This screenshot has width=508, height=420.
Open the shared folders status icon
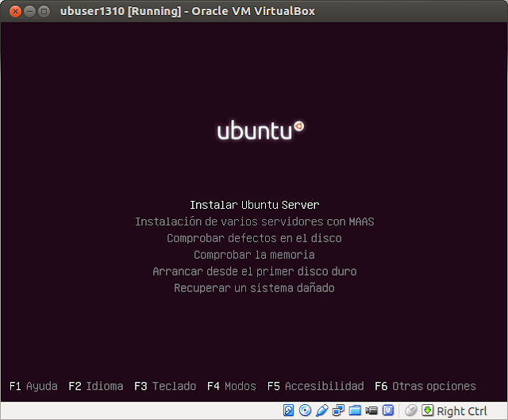355,410
